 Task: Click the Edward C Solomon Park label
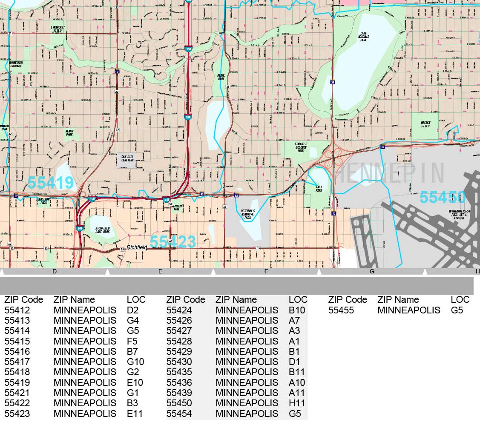click(301, 147)
